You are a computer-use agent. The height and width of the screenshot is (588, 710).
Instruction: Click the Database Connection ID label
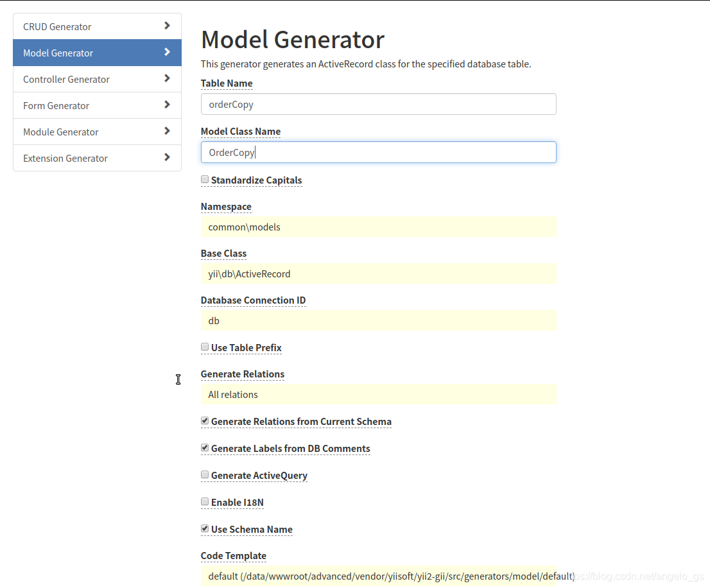coord(253,300)
